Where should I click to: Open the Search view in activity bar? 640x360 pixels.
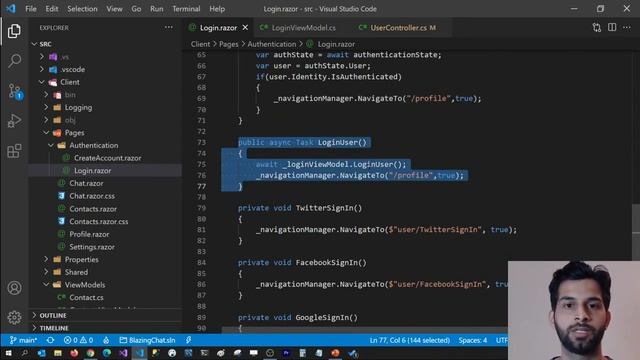click(14, 61)
